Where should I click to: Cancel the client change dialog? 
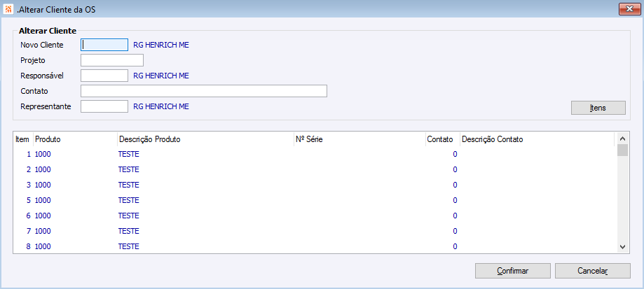592,270
